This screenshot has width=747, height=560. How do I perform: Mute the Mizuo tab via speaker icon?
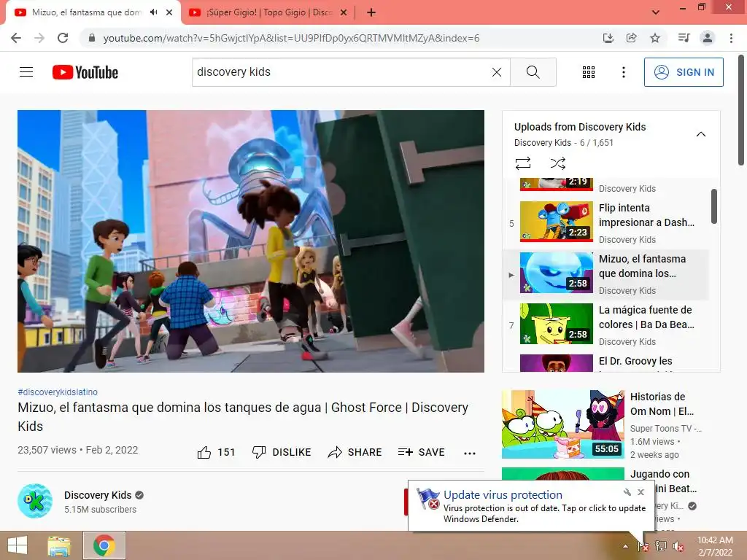click(153, 12)
